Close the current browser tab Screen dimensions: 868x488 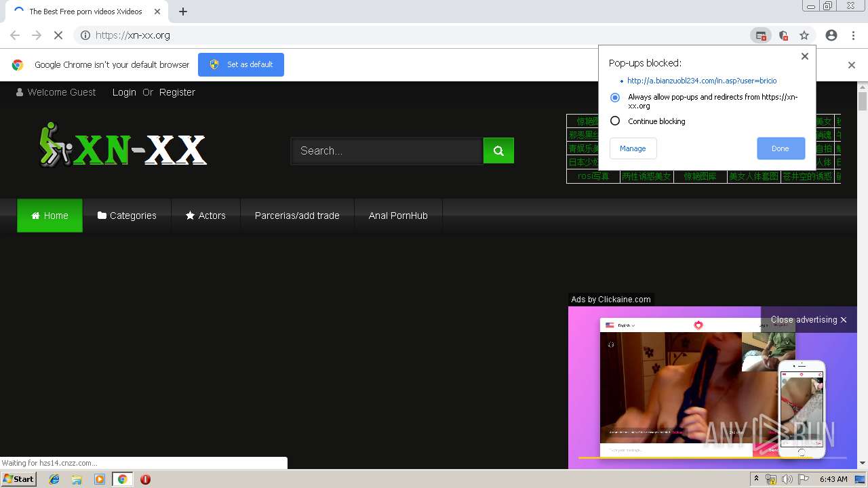pos(157,12)
